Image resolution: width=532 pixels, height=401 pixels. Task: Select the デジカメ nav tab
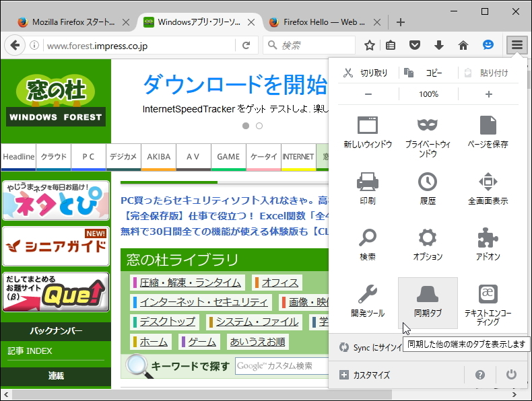pos(123,157)
